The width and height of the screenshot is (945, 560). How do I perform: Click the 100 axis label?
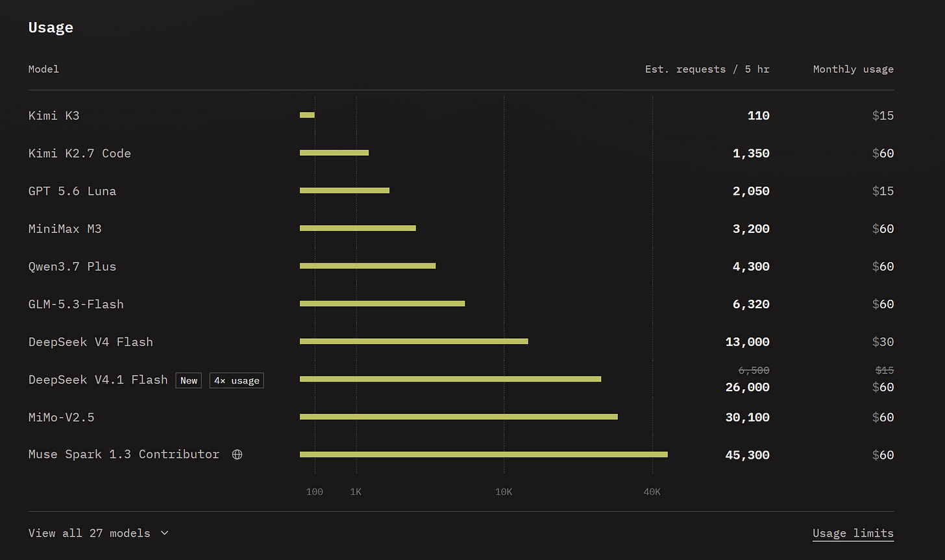[x=315, y=492]
